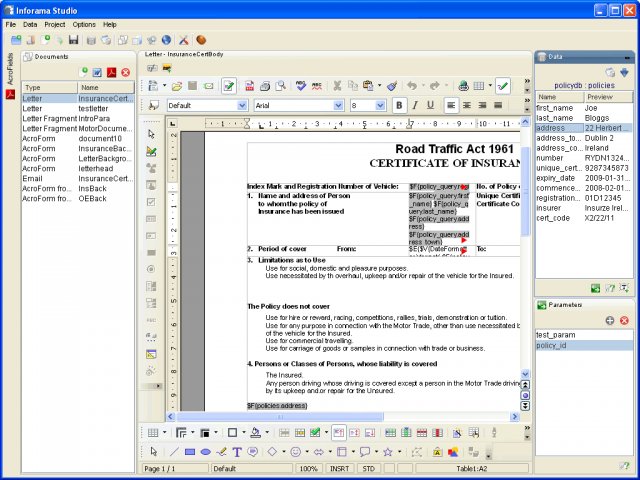Toggle Underline formatting

coord(430,105)
